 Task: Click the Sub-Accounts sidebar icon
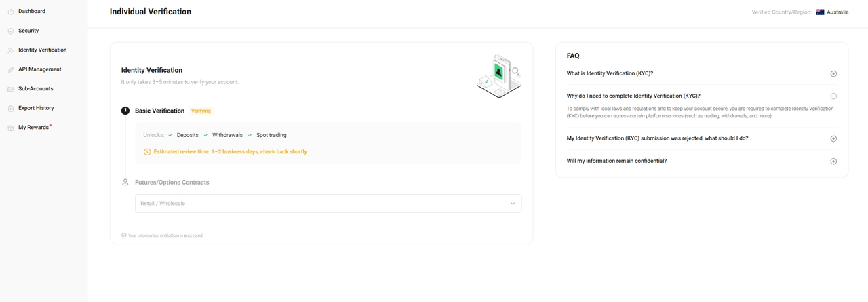point(11,89)
